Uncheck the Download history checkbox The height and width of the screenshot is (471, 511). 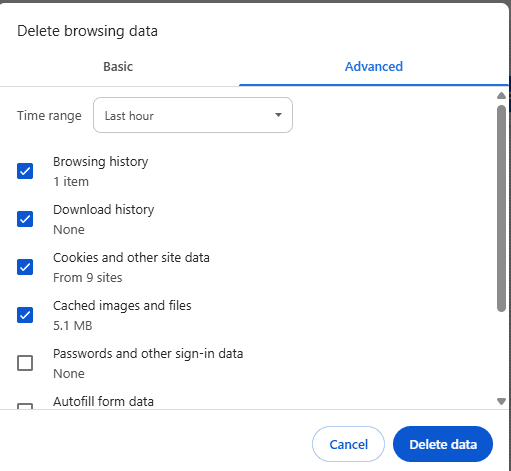pyautogui.click(x=25, y=219)
